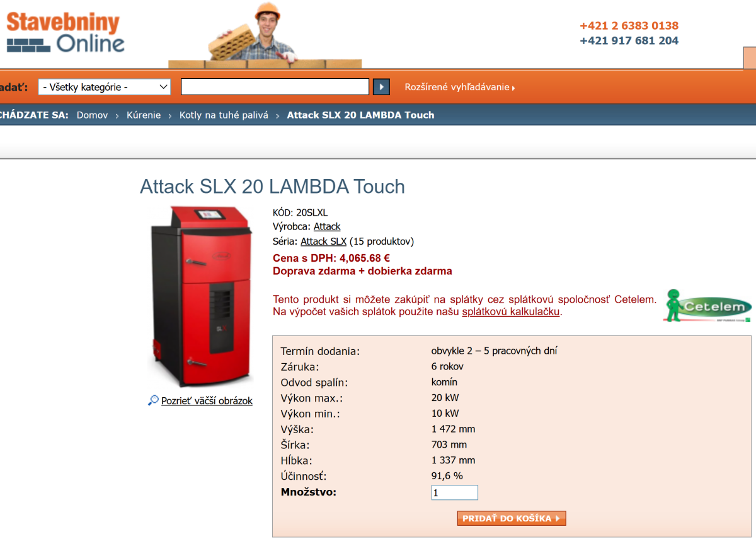Click the phone number +421 2 6383 0138
The image size is (756, 546).
click(629, 26)
